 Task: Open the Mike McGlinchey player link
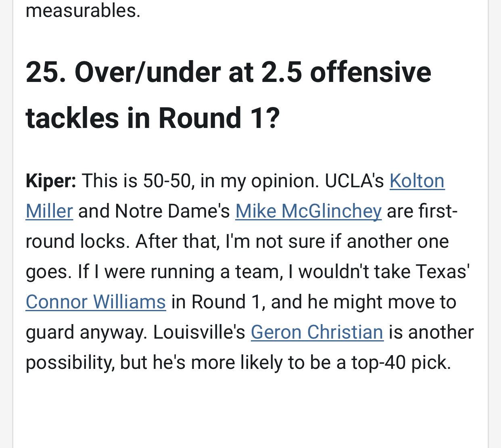click(x=308, y=211)
